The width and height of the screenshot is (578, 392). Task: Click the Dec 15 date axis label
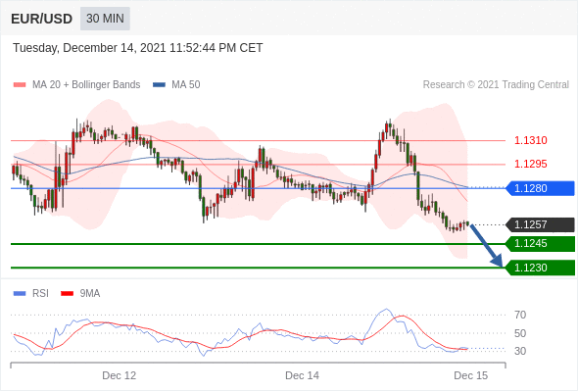(x=471, y=375)
